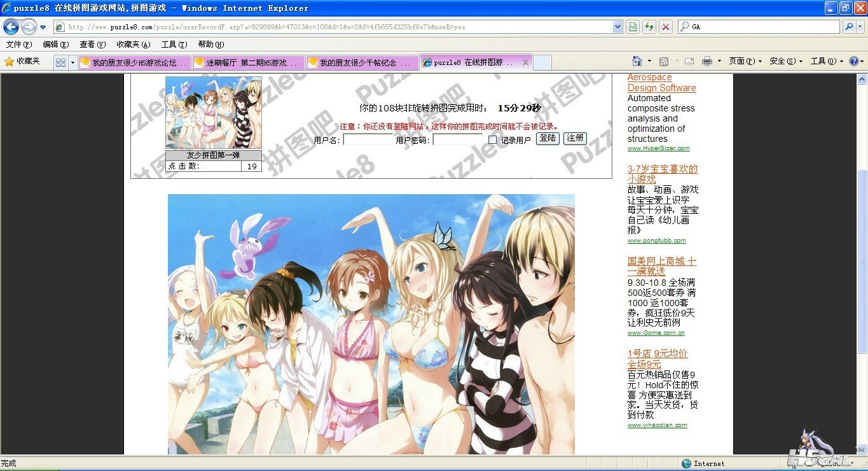868x471 pixels.
Task: Click the 完成 status bar text
Action: (8, 463)
